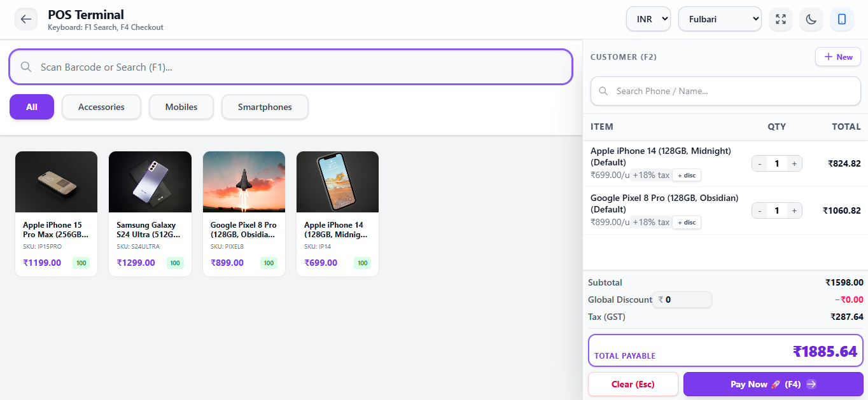
Task: Click the +18% tax tag on Pixel 8 Pro
Action: [650, 222]
